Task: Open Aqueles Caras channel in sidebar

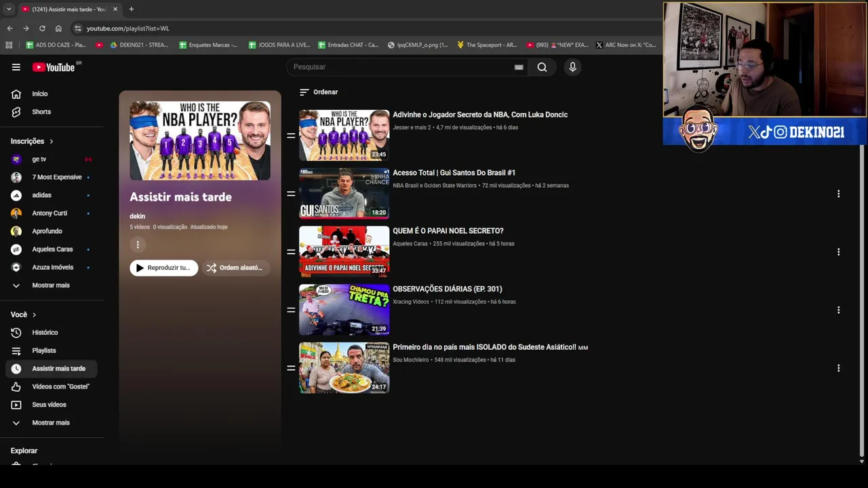Action: pyautogui.click(x=53, y=249)
